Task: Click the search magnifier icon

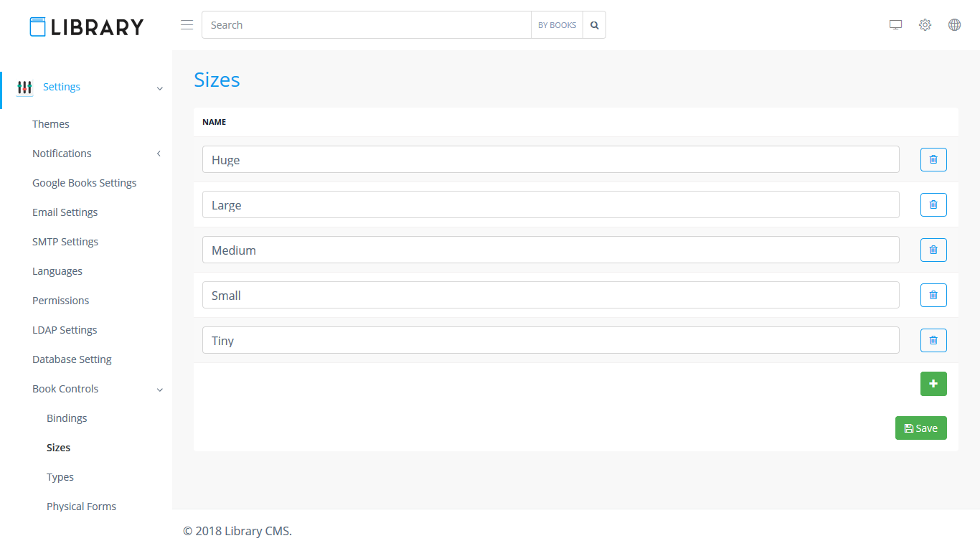Action: coord(594,25)
